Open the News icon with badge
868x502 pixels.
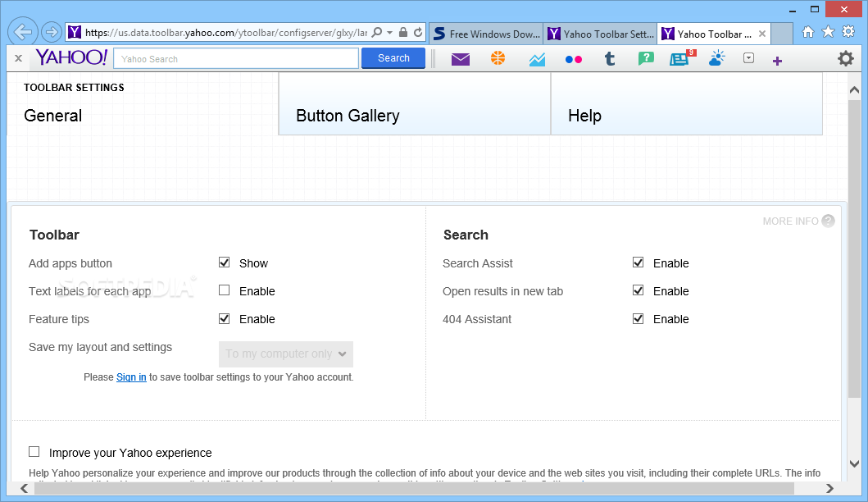tap(682, 58)
